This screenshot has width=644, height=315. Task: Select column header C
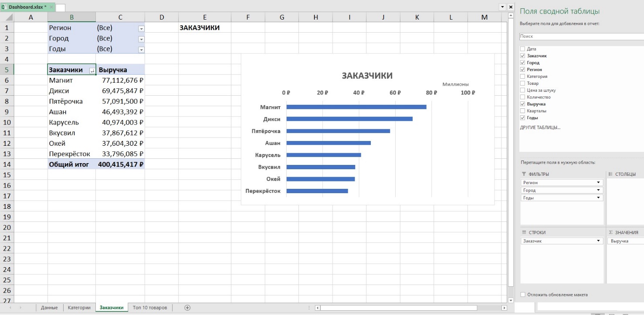pos(120,17)
